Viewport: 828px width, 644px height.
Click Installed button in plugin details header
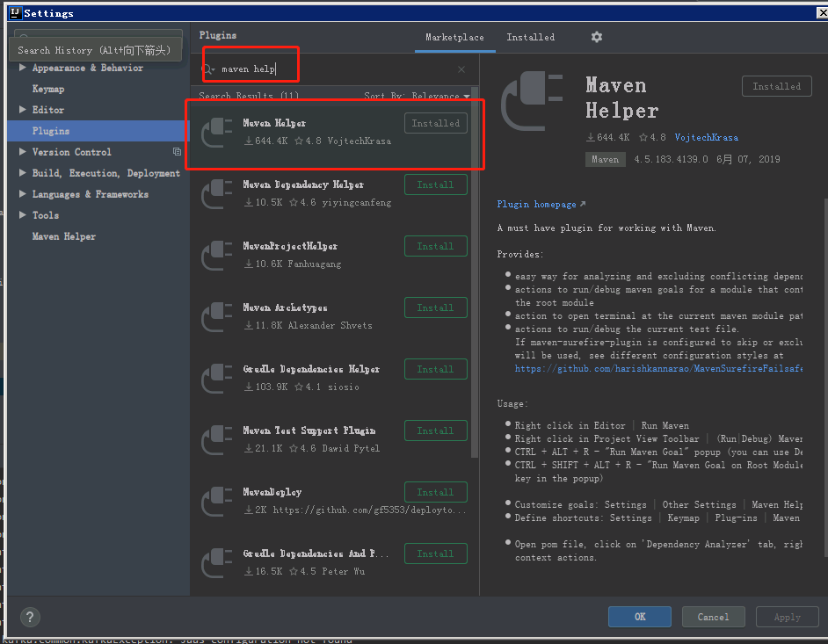coord(776,87)
